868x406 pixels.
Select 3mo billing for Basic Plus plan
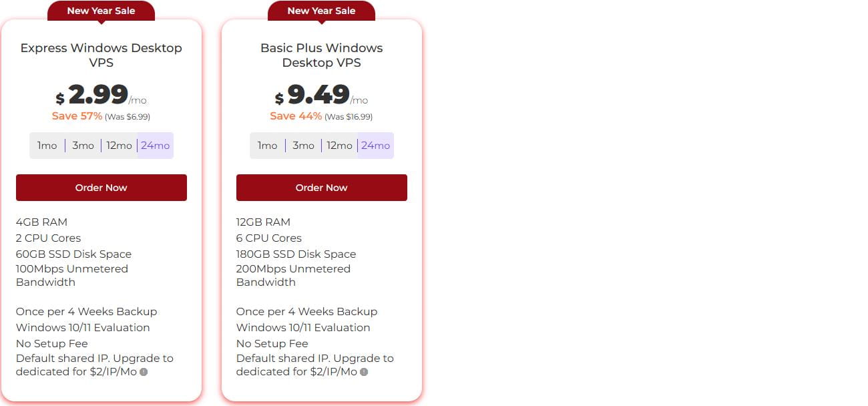[x=303, y=146]
